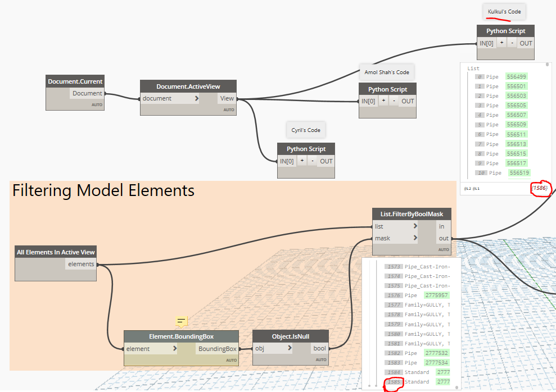Click the OUT port of Amol Shah's Python Script

pyautogui.click(x=408, y=101)
